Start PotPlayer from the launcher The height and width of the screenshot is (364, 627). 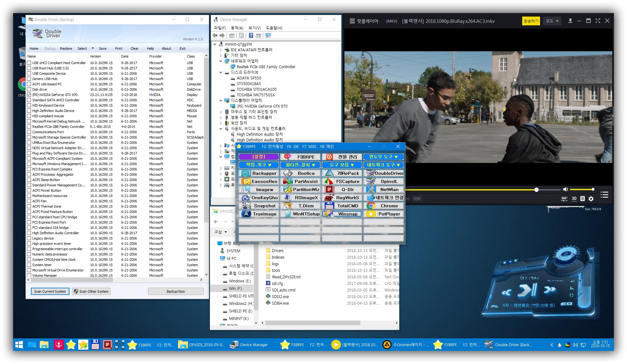click(x=384, y=214)
